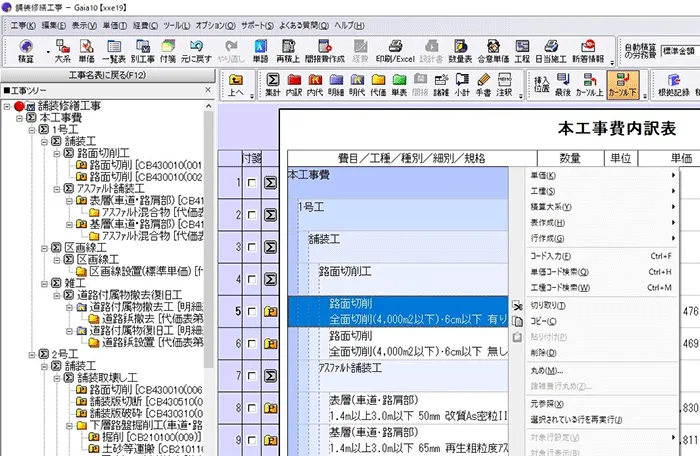This screenshot has height=456, width=700.
Task: Select the highlighted カーソル下 insert option
Action: pyautogui.click(x=623, y=84)
